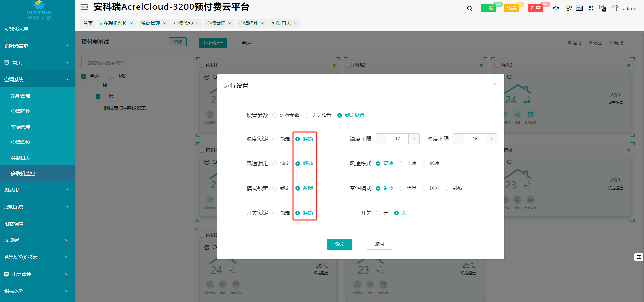Switch to the 首页 page tab
Screen dimensions: 644x302
click(88, 23)
